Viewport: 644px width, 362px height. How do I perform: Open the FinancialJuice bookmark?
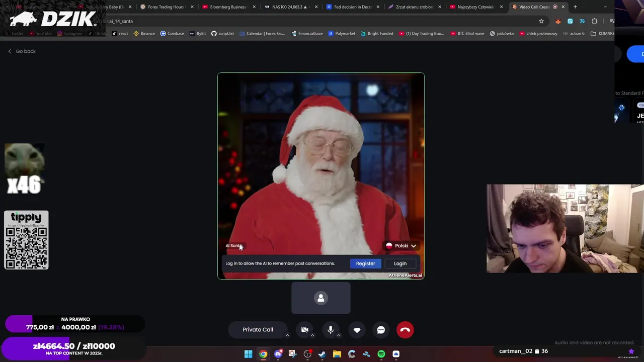[307, 34]
